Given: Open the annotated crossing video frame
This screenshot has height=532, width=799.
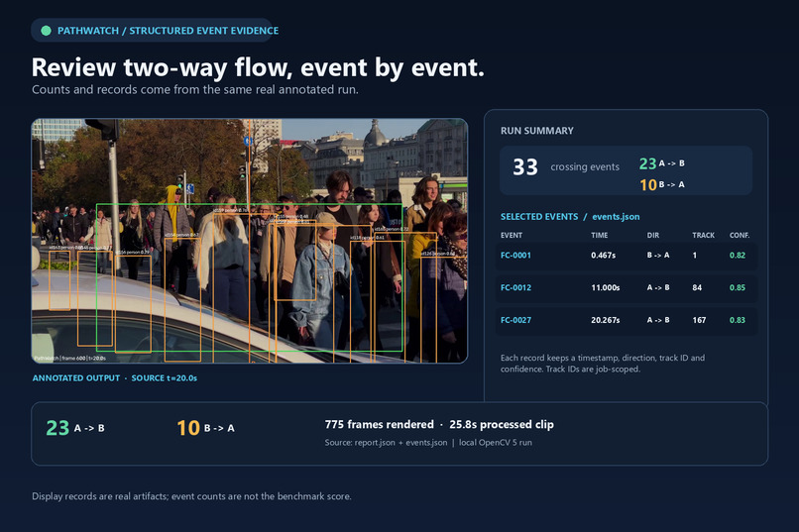Looking at the screenshot, I should coord(250,241).
